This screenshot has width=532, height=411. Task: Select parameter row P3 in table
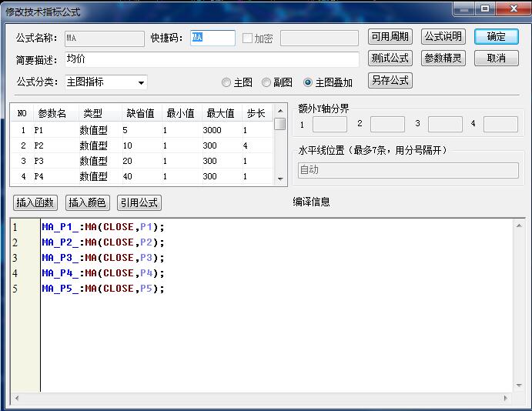142,161
